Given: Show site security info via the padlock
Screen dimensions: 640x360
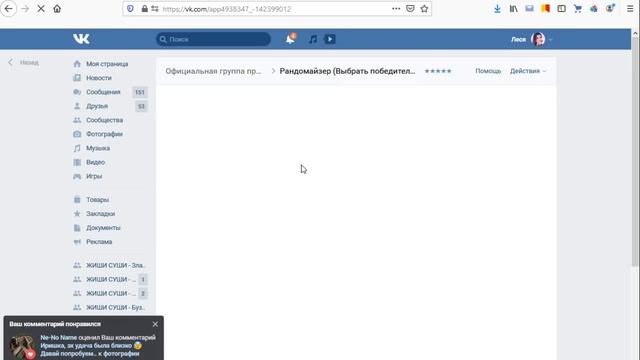Looking at the screenshot, I should [144, 9].
